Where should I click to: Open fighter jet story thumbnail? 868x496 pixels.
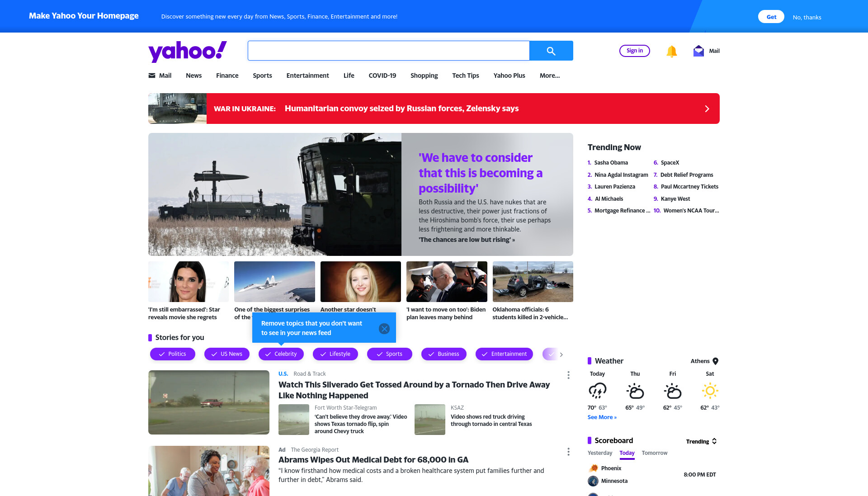[x=274, y=282]
